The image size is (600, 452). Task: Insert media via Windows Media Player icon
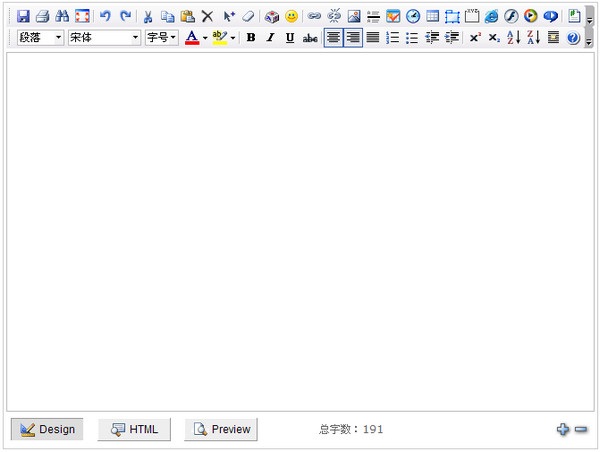click(531, 16)
